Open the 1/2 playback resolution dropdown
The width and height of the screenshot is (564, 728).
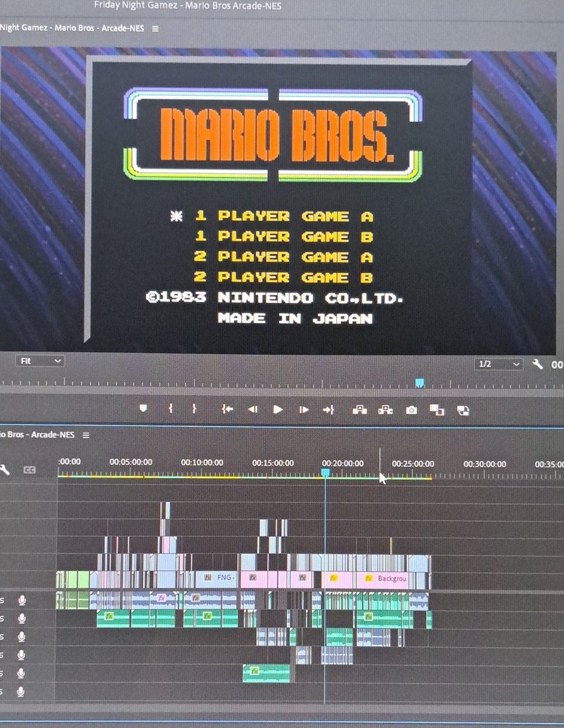tap(499, 364)
